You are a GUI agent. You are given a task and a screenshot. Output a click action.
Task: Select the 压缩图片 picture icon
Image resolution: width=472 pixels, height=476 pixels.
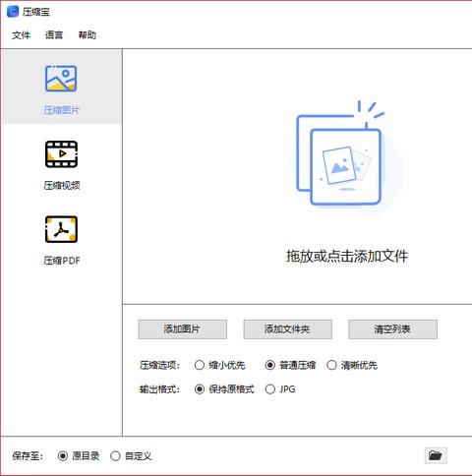click(x=61, y=79)
